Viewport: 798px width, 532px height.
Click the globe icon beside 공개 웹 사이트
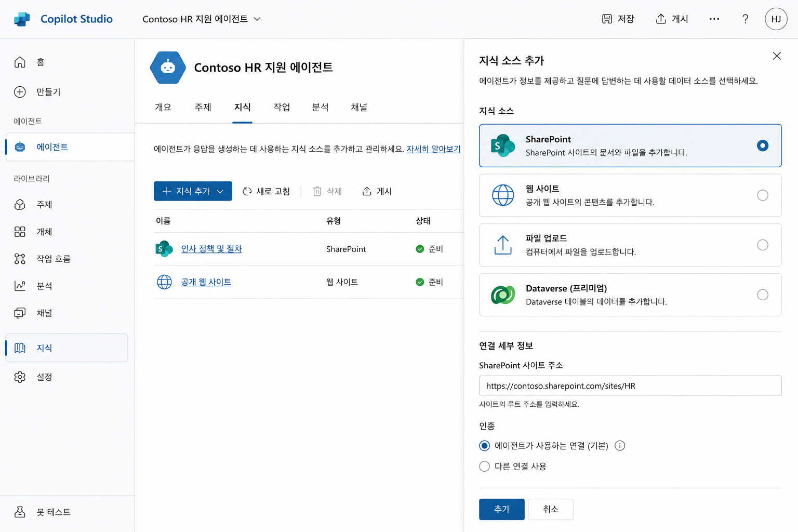coord(164,282)
